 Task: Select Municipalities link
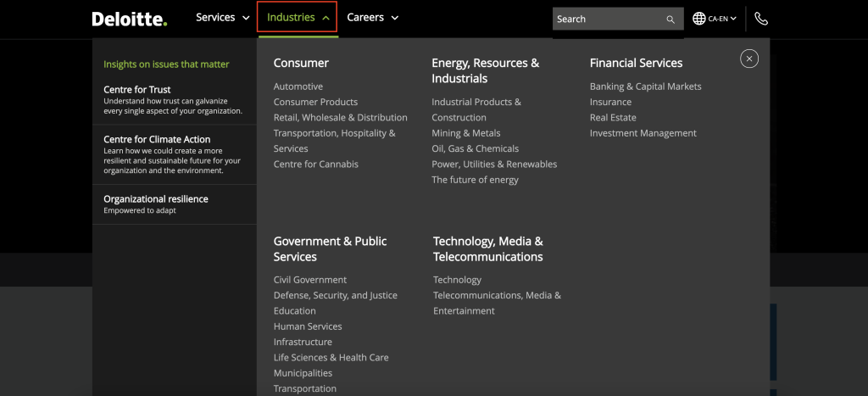click(x=303, y=373)
